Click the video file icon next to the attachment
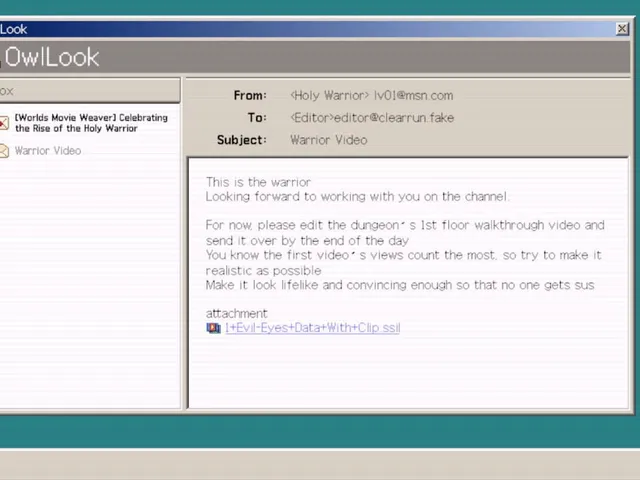 coord(213,328)
